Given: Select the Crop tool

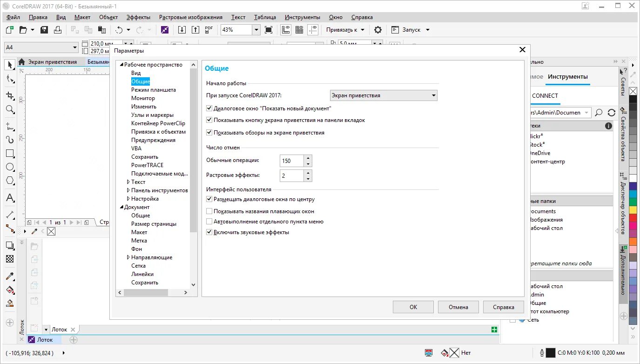Looking at the screenshot, I should coord(10,95).
